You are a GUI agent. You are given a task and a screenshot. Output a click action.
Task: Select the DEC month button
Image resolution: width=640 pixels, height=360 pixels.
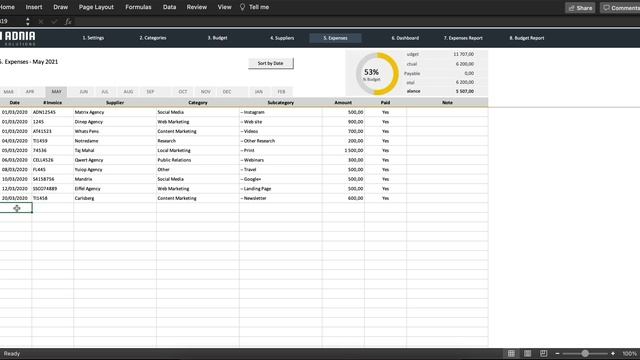[x=227, y=92]
